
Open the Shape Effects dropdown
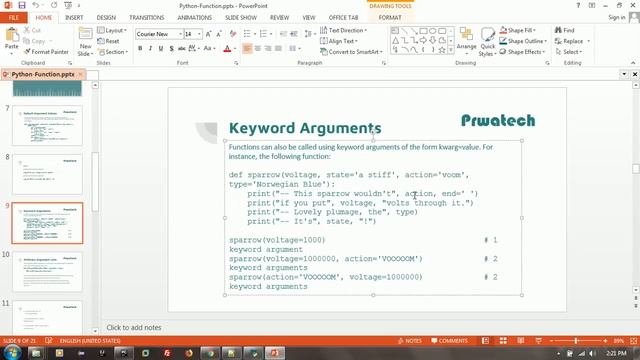pyautogui.click(x=522, y=52)
